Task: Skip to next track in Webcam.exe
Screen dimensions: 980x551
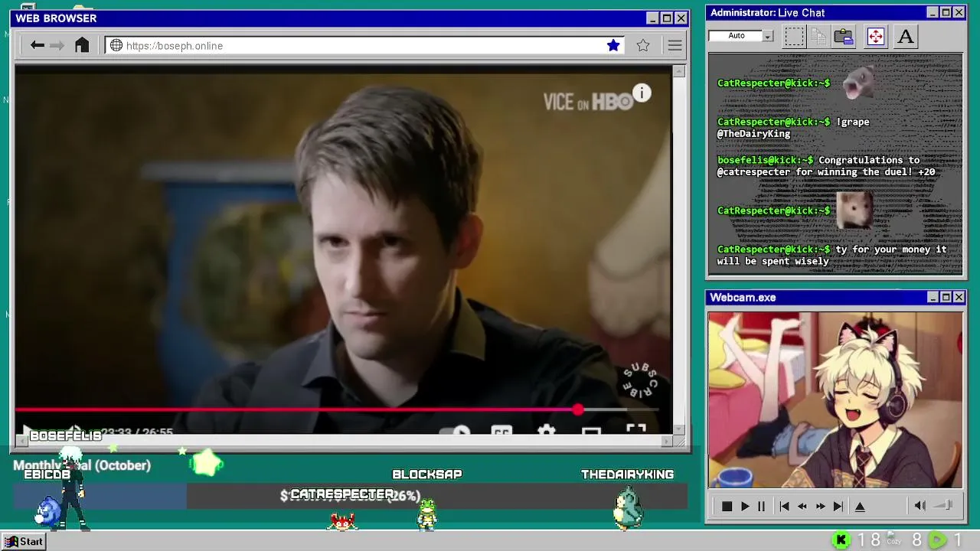Action: (x=838, y=506)
